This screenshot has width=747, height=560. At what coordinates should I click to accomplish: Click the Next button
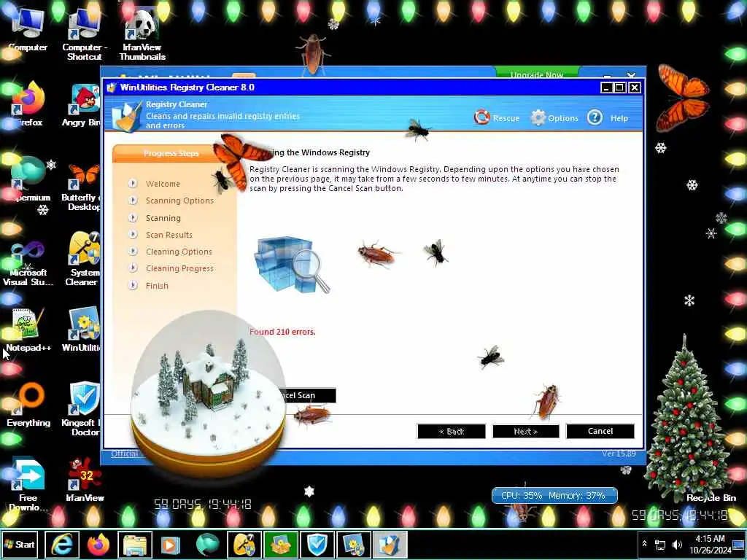[x=525, y=431]
